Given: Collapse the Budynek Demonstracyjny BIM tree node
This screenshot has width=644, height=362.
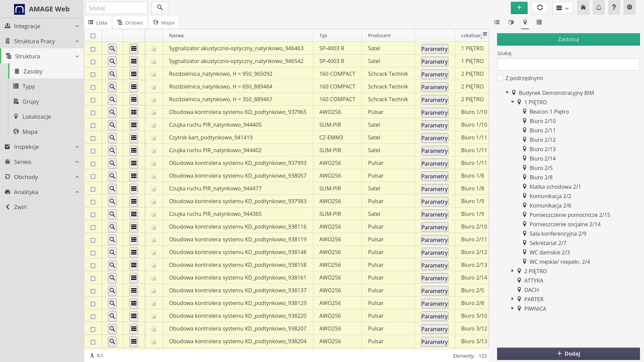Looking at the screenshot, I should click(507, 93).
